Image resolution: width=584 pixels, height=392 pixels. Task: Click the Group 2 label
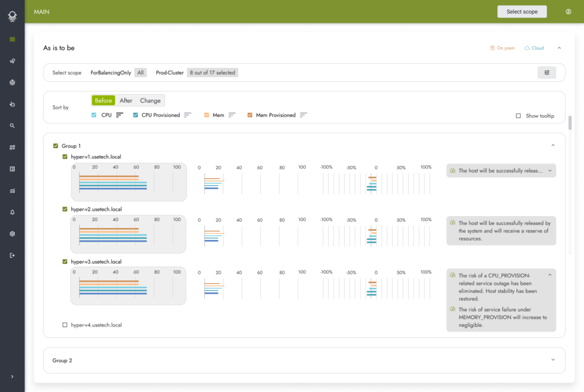tap(62, 361)
